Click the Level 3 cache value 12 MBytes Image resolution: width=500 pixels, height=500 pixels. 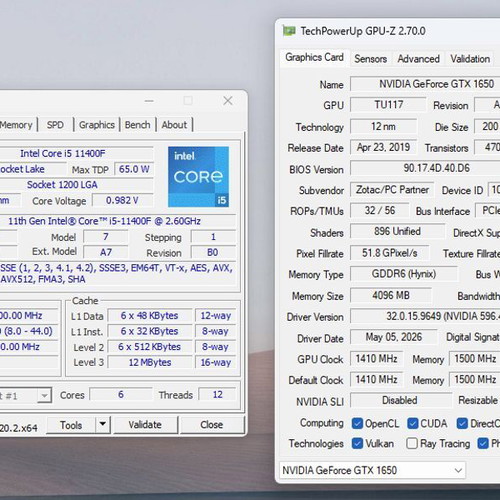tap(150, 362)
